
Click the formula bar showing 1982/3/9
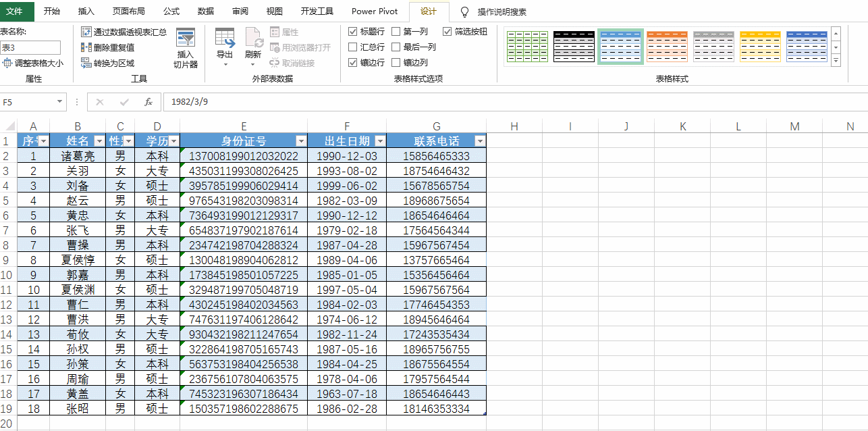[515, 102]
